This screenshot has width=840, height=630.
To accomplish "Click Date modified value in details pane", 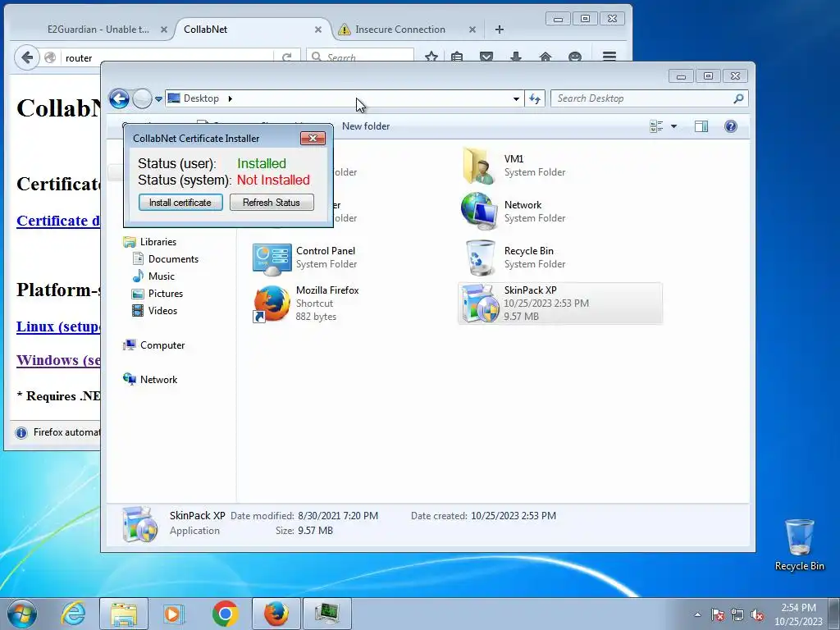I will click(338, 516).
